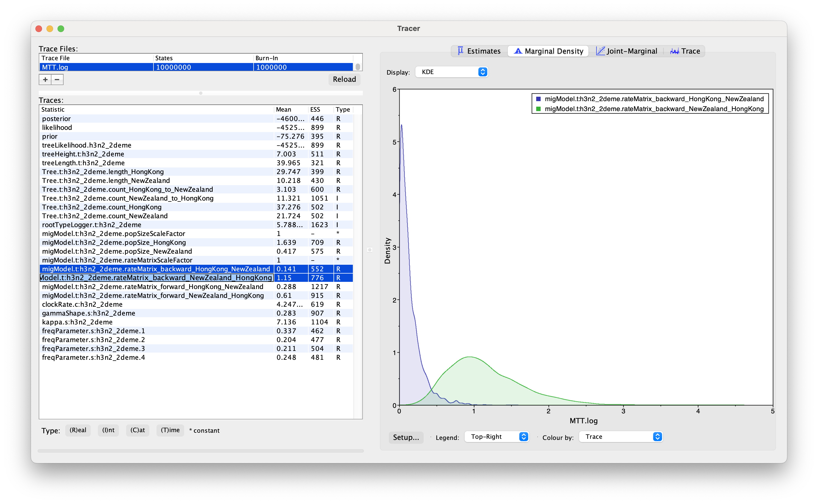Viewport: 818px width, 504px height.
Task: Click the Marginal Density tab icon
Action: pyautogui.click(x=518, y=51)
